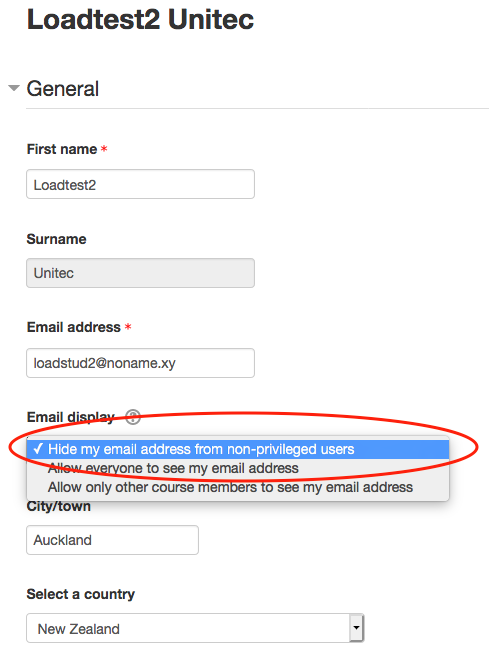The image size is (489, 656).
Task: Click the required asterisk beside First name
Action: 104,149
